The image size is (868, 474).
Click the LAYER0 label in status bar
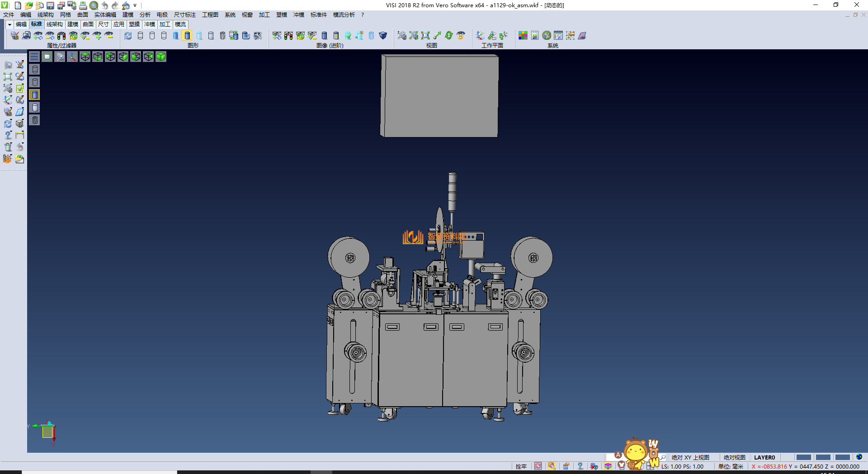(x=764, y=457)
